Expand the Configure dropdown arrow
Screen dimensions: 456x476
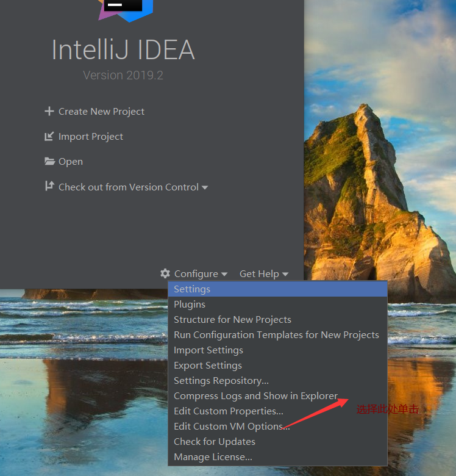pyautogui.click(x=224, y=274)
